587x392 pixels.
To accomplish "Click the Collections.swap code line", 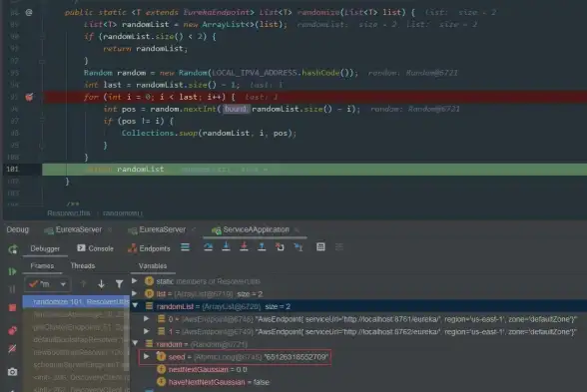I will click(209, 134).
